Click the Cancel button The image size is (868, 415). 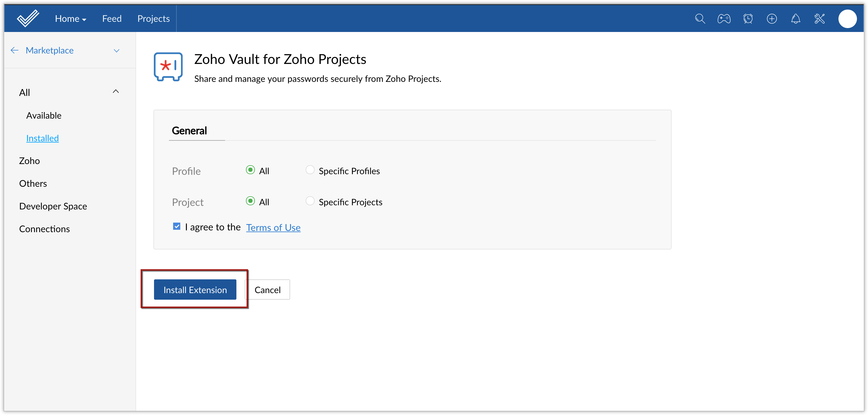point(267,290)
